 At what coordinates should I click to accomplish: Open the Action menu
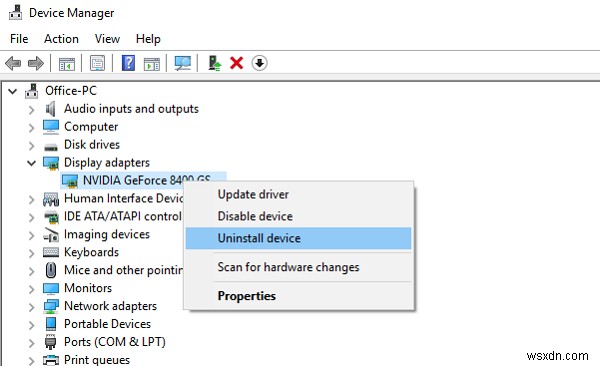[x=61, y=39]
